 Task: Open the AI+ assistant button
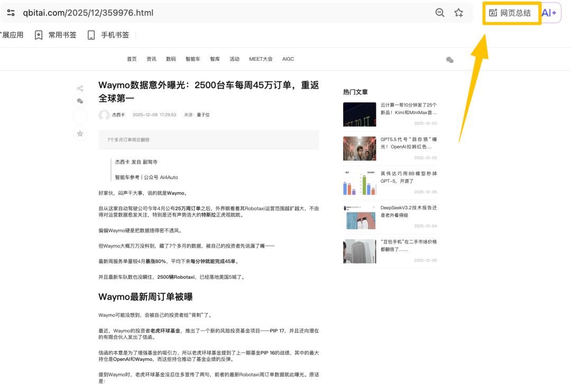[x=549, y=13]
